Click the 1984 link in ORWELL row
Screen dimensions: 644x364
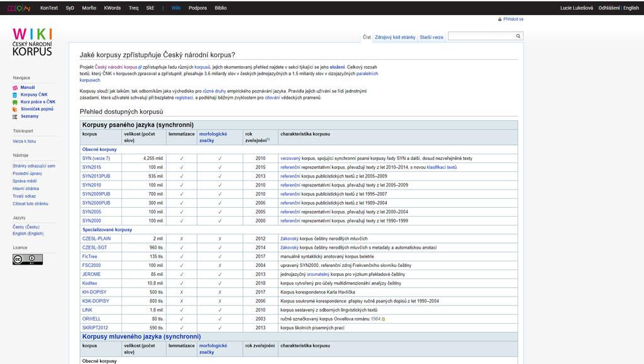coord(375,319)
